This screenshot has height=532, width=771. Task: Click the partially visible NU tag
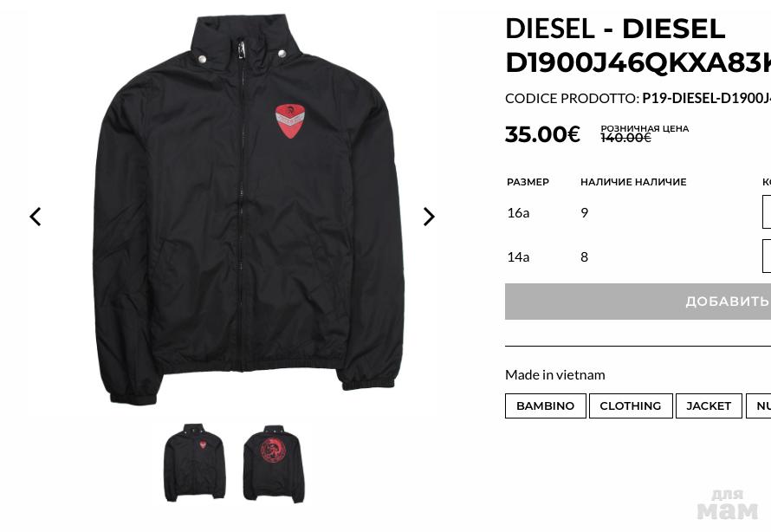(x=759, y=406)
